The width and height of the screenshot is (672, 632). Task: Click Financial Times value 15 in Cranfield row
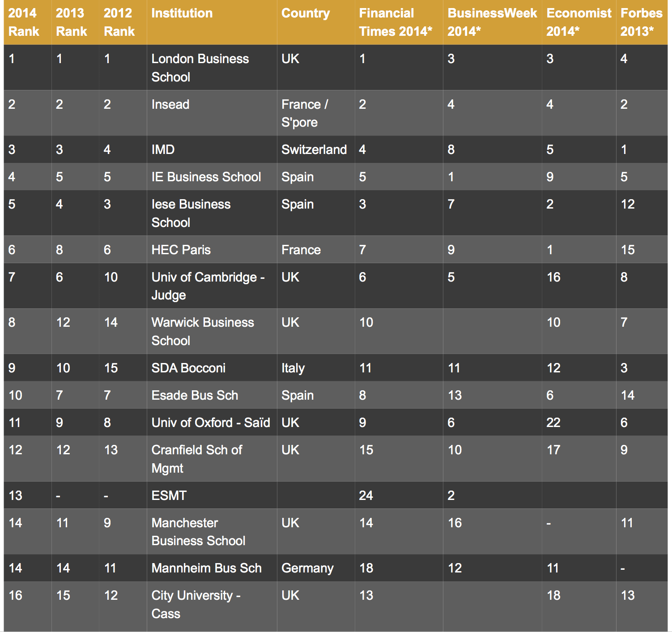[x=399, y=459]
